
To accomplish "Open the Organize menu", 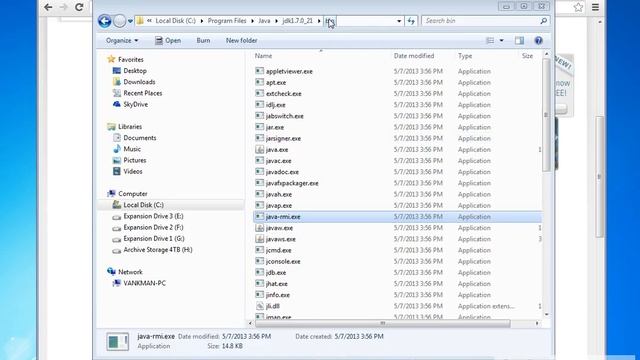I will click(x=122, y=40).
